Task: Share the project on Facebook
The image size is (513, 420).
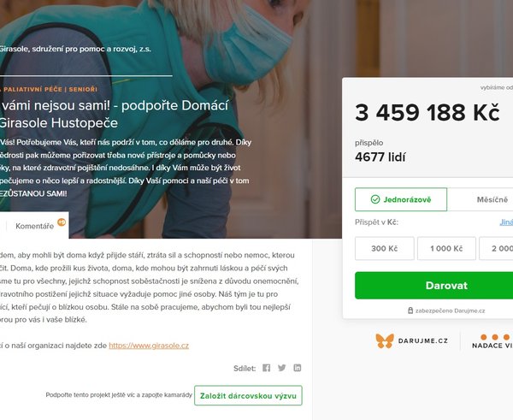Action: point(266,368)
